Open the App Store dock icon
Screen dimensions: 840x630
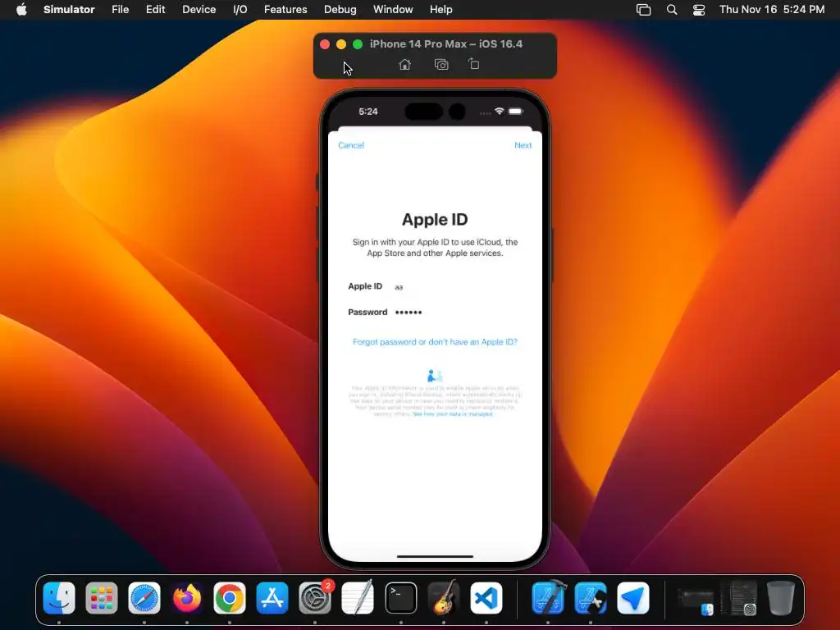(x=272, y=598)
